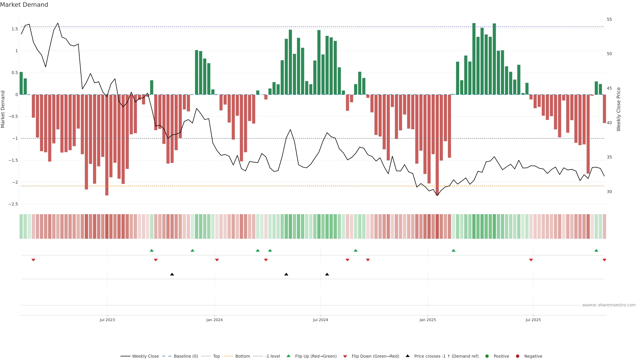Click the black Price crosses triangle legend icon
Viewport: 644px width, 362px height.
408,356
